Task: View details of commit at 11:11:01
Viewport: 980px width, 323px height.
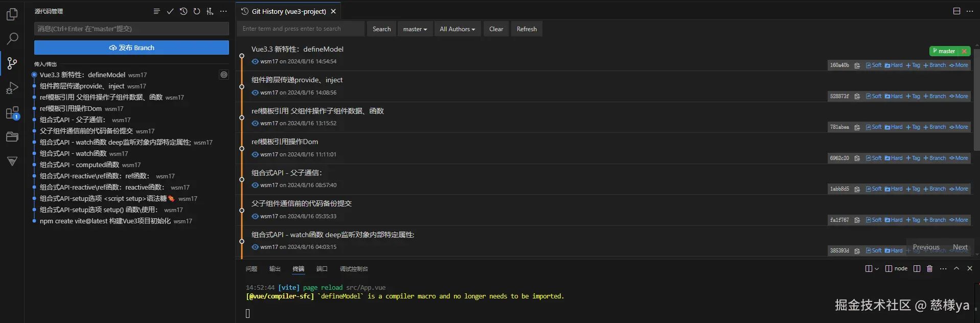Action: tap(255, 154)
